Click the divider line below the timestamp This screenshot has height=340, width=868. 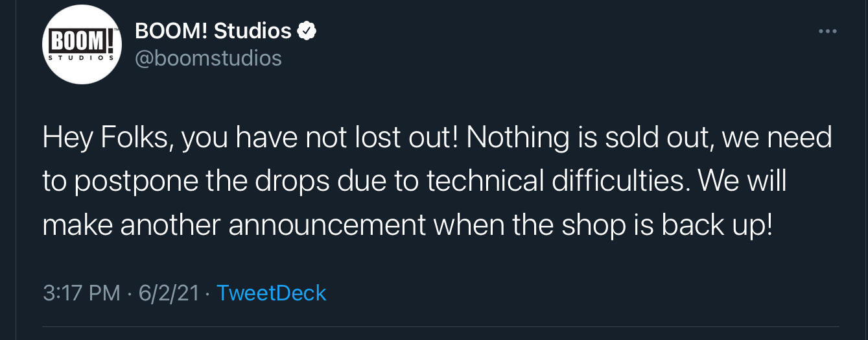440,326
